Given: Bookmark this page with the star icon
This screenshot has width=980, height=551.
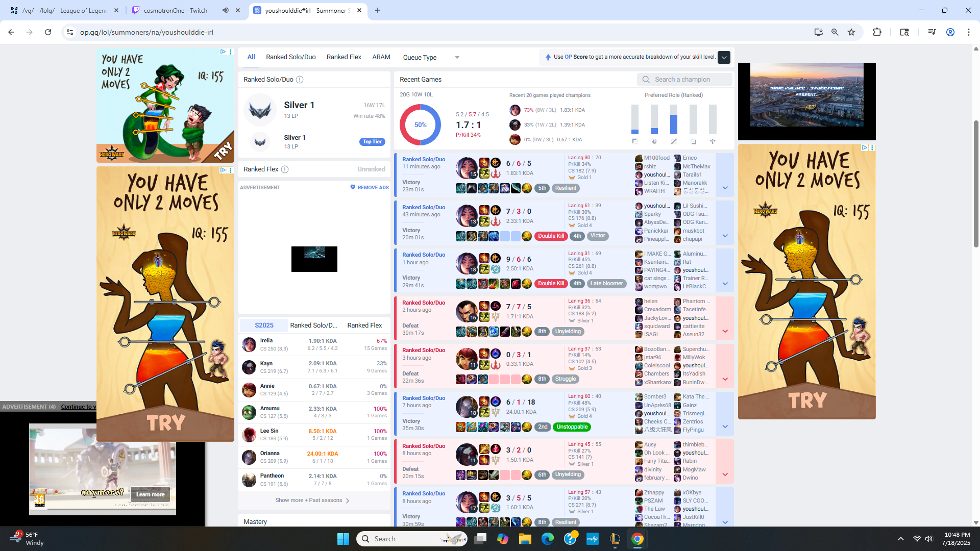Looking at the screenshot, I should (851, 32).
